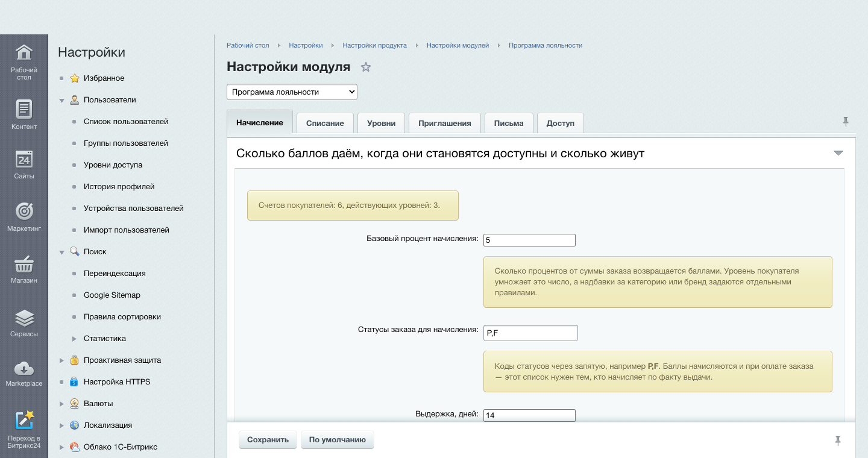Click the Локализация globe icon
868x458 pixels.
click(75, 425)
